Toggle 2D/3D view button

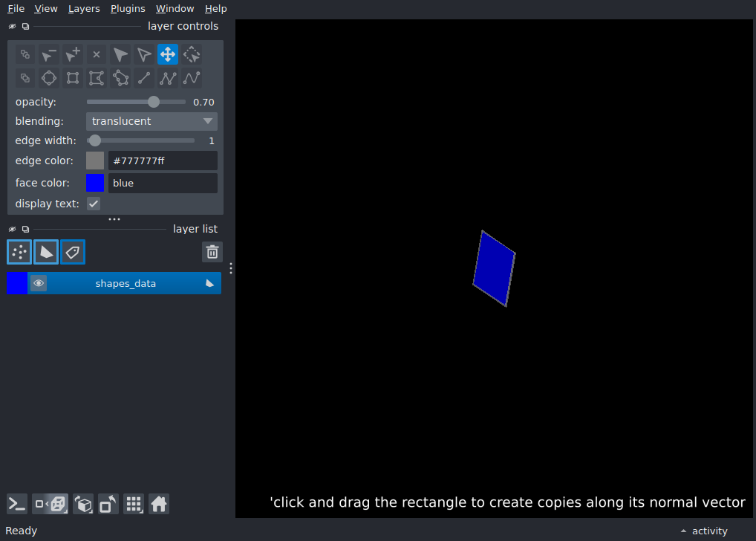(50, 505)
